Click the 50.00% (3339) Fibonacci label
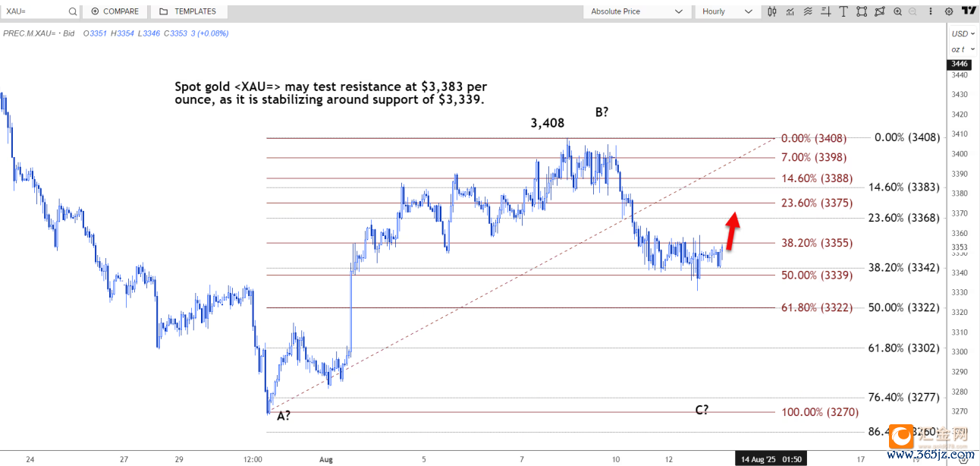The image size is (980, 466). click(x=817, y=275)
